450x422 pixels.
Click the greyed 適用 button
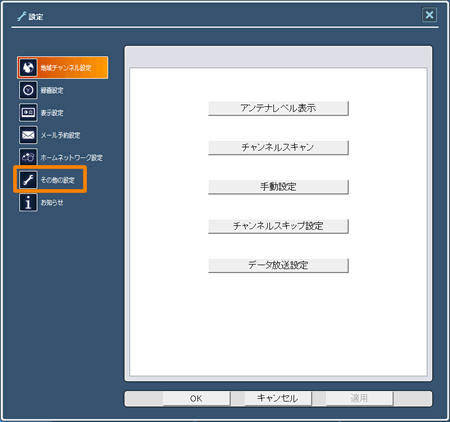coord(359,399)
